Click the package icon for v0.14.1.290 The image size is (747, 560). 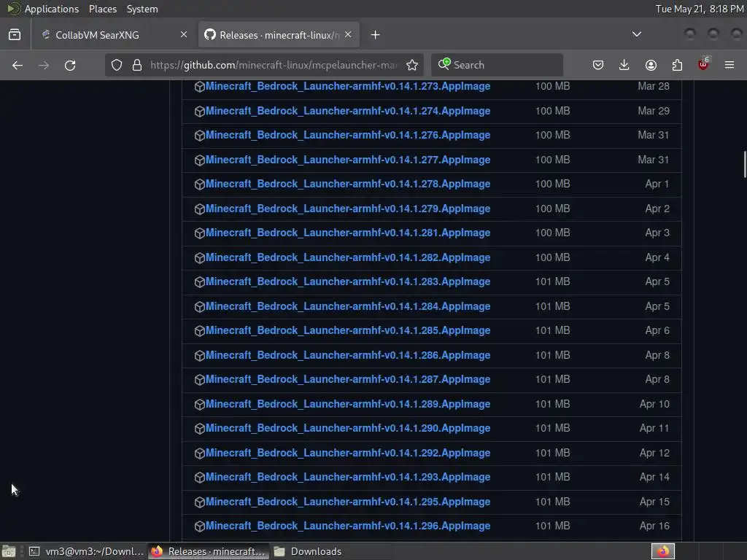click(x=200, y=429)
